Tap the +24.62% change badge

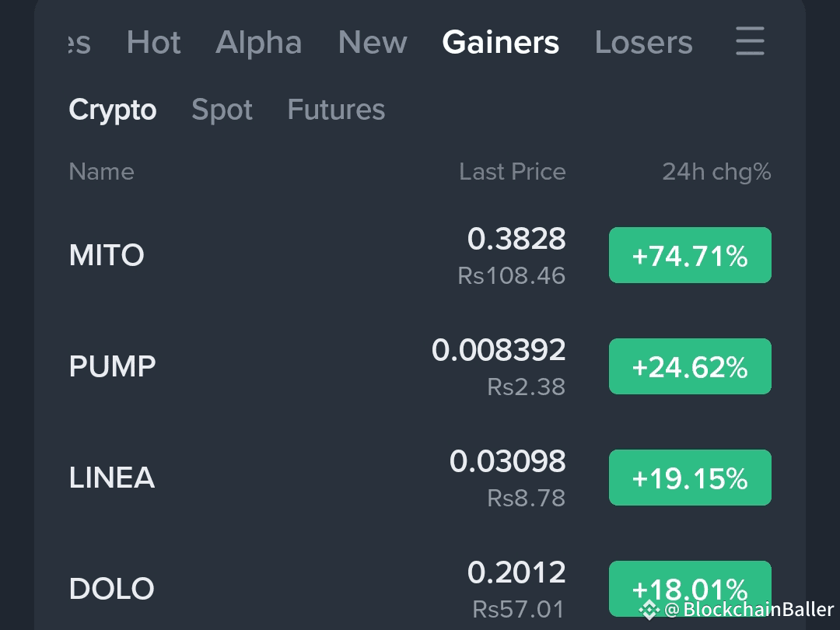[x=690, y=366]
